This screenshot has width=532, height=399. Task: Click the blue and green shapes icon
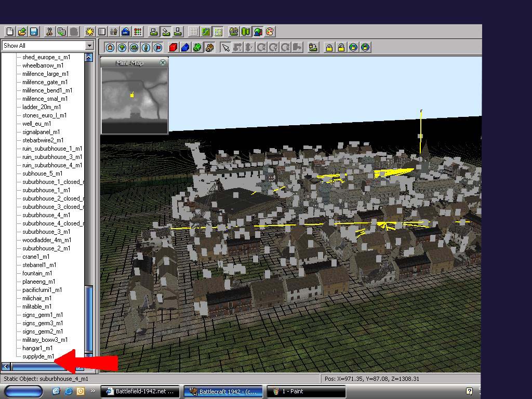pos(258,32)
